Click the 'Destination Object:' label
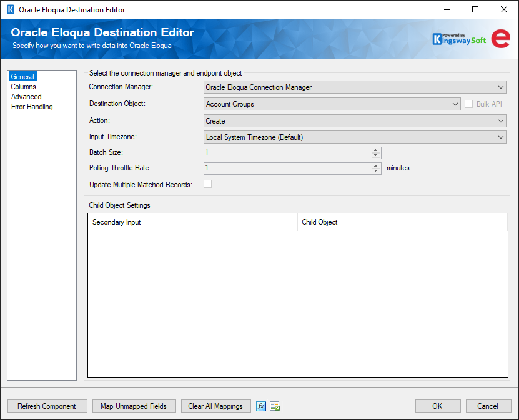Screen dimensions: 519x420 (117, 104)
